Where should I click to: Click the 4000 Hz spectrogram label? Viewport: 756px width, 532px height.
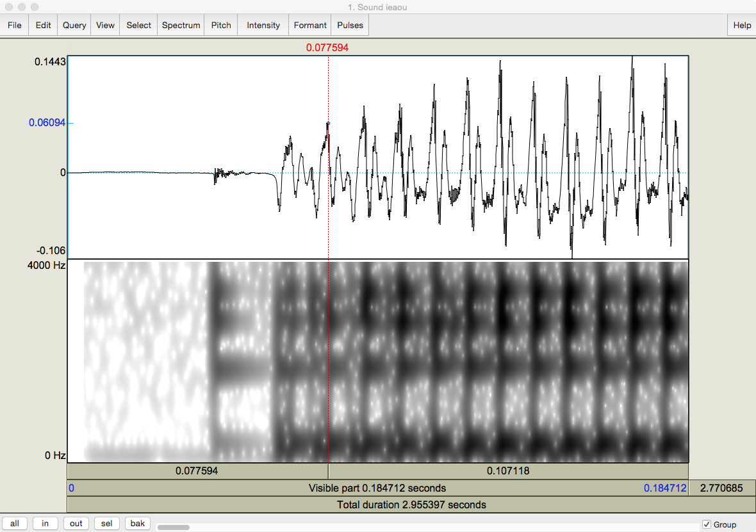click(46, 265)
